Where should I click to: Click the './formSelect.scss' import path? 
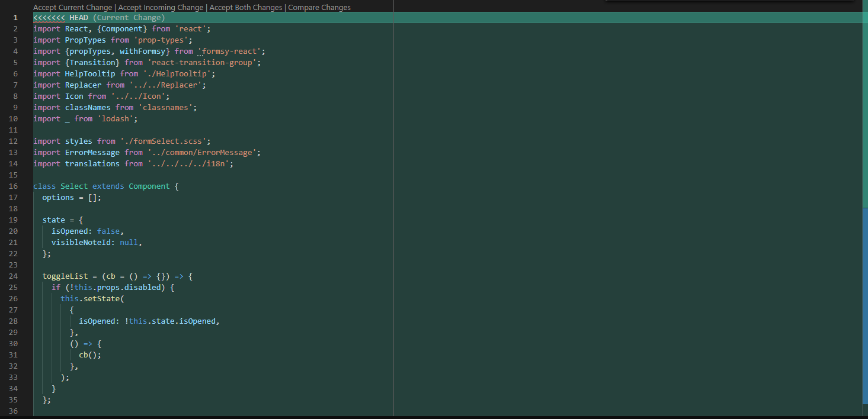pyautogui.click(x=163, y=141)
